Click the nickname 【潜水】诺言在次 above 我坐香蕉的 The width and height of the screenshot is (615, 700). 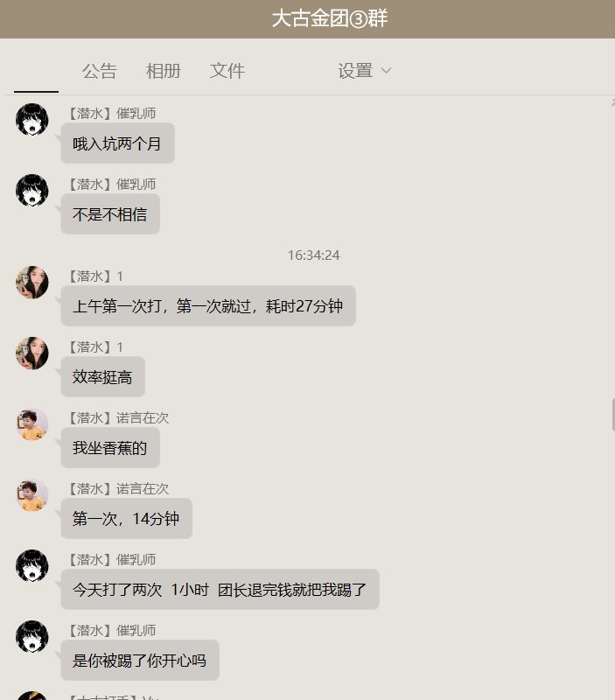coord(118,418)
